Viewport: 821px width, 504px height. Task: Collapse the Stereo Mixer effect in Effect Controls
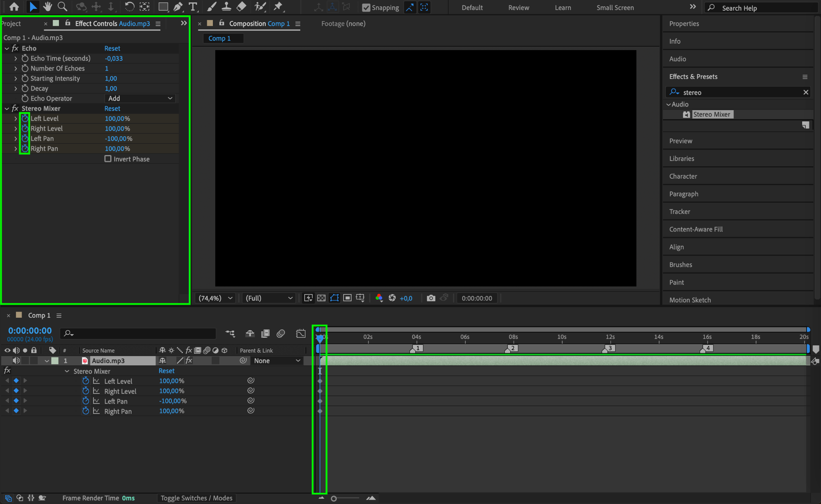pyautogui.click(x=7, y=109)
